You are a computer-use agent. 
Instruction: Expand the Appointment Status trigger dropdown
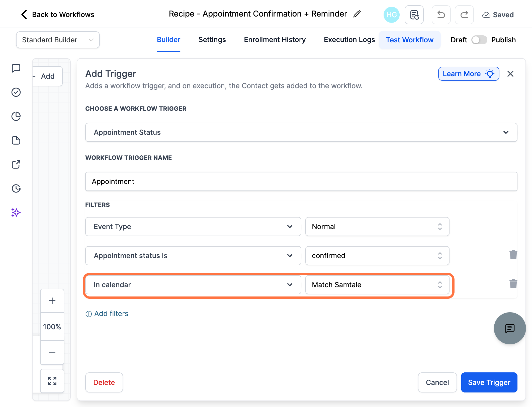pos(301,132)
